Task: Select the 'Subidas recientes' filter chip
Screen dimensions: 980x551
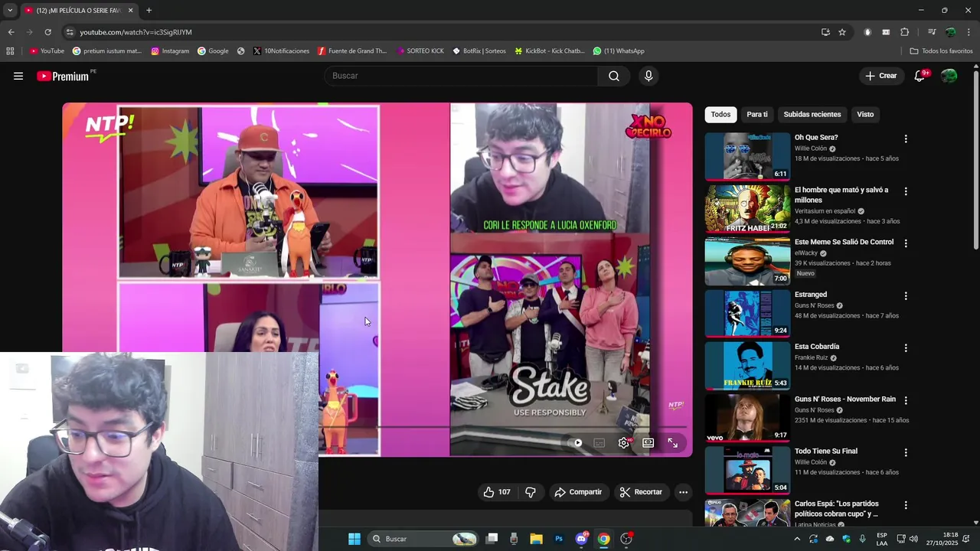Action: click(x=812, y=114)
